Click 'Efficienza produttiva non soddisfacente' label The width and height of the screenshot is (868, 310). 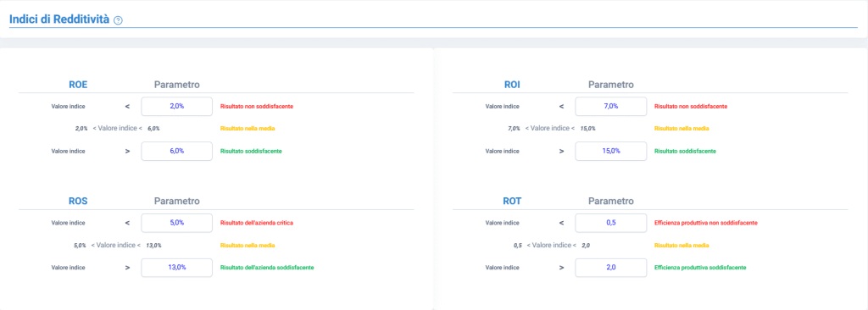[706, 223]
